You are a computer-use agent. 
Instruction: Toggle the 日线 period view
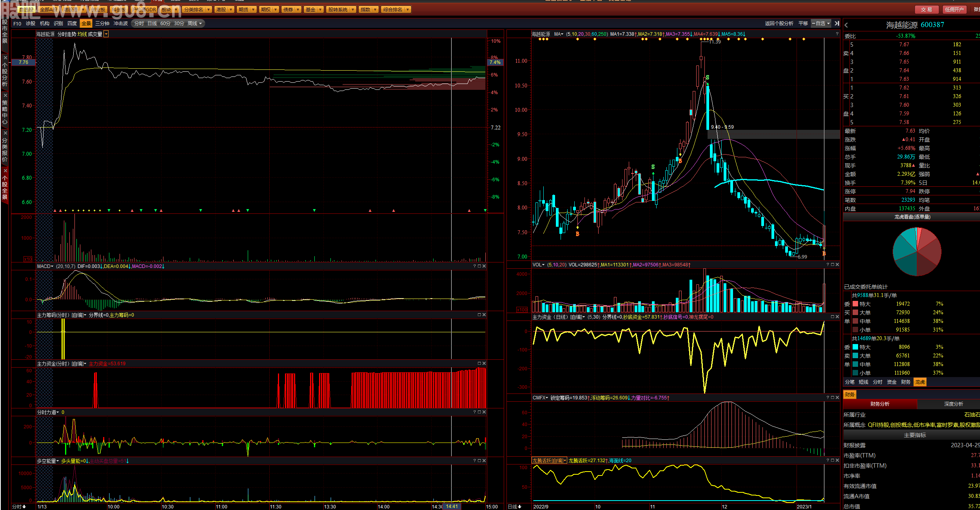(x=152, y=24)
